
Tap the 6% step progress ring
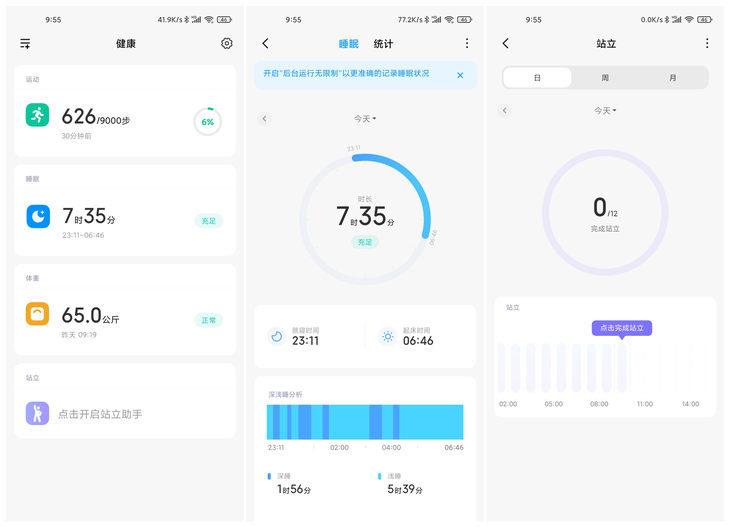[x=207, y=121]
